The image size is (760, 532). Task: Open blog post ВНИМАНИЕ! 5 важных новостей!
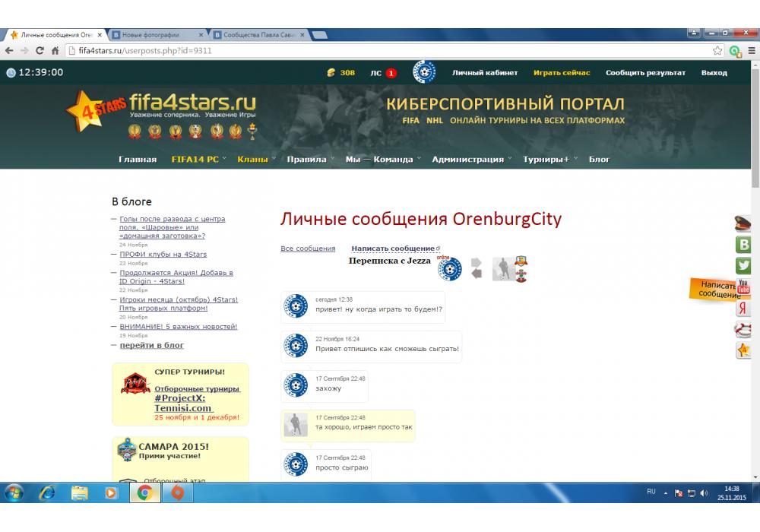[x=178, y=327]
